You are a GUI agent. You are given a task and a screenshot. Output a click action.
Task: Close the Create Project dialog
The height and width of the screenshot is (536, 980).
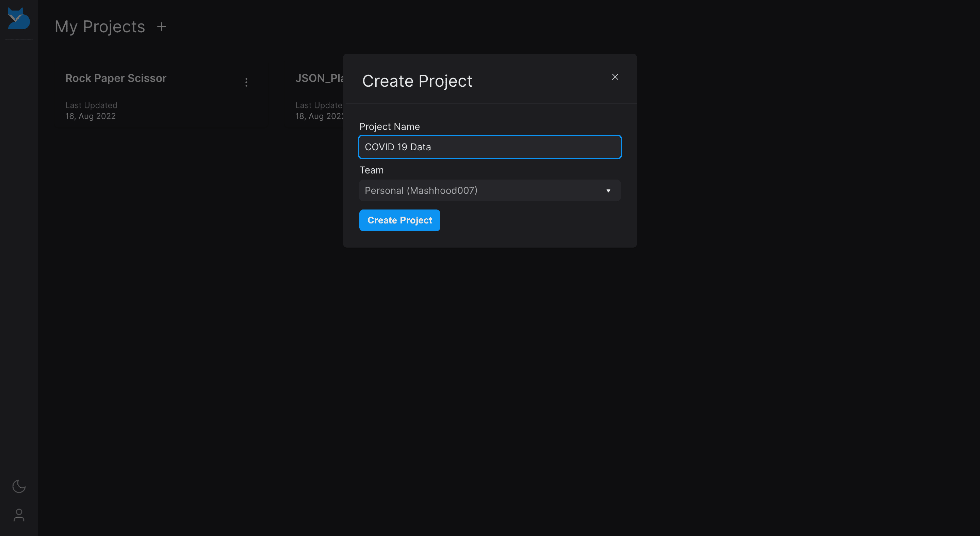(615, 77)
